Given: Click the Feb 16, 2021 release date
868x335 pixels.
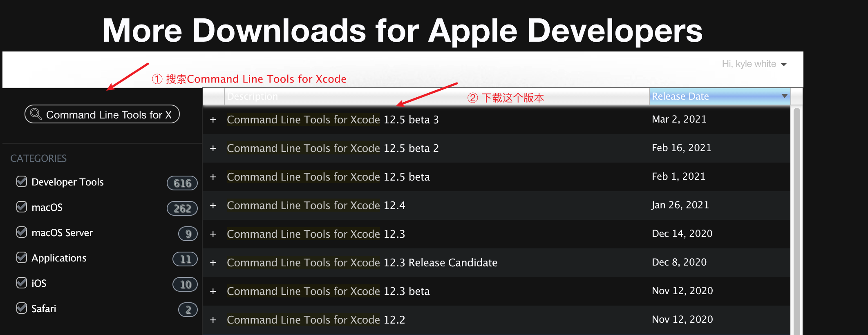Looking at the screenshot, I should [682, 148].
